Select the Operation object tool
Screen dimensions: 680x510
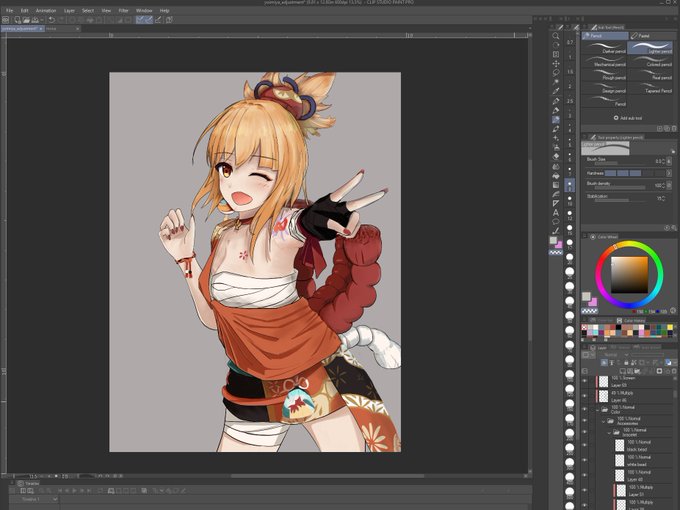tap(556, 54)
